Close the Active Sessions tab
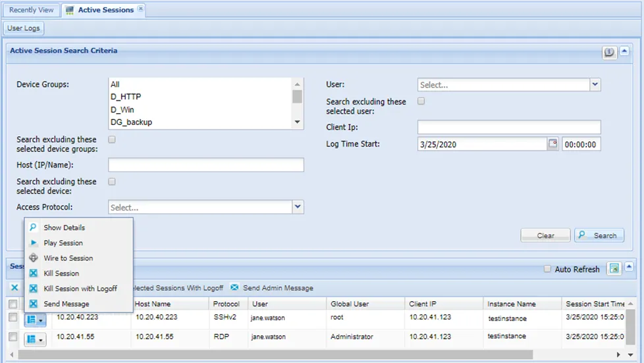The image size is (644, 363). click(x=140, y=9)
